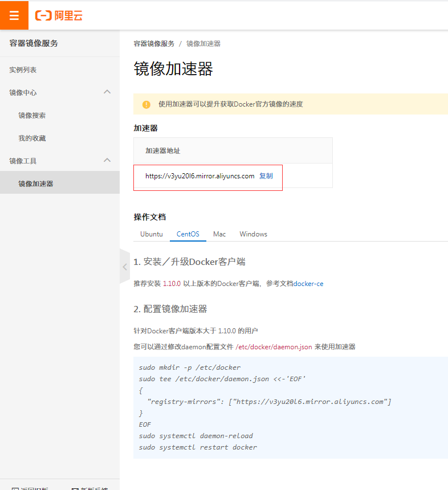Click 容器镜像服务 sidebar title

point(34,43)
